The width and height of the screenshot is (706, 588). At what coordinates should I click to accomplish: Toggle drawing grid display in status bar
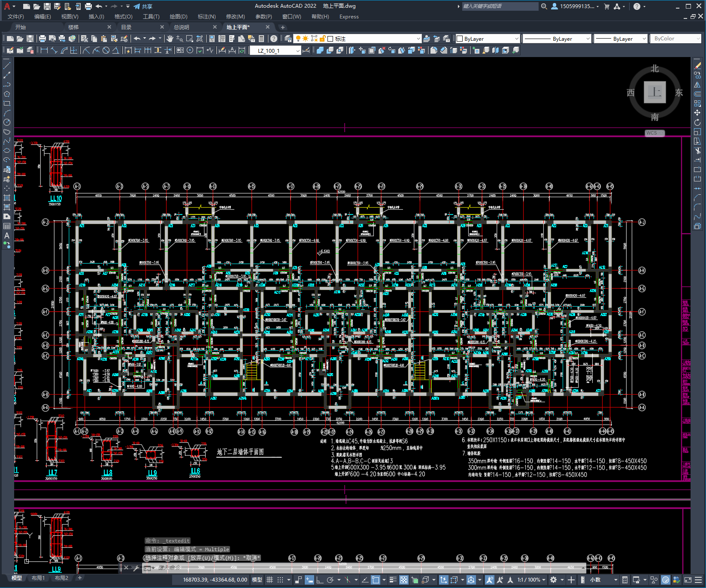[270, 580]
